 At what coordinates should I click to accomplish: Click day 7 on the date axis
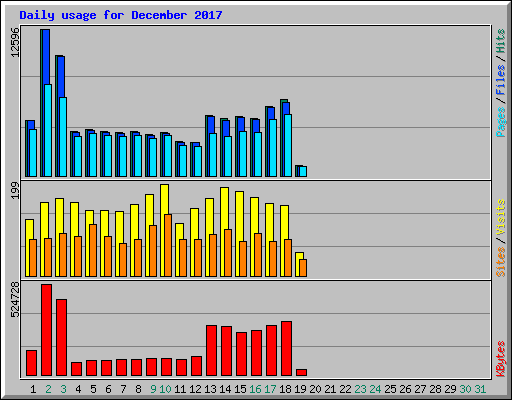click(123, 389)
